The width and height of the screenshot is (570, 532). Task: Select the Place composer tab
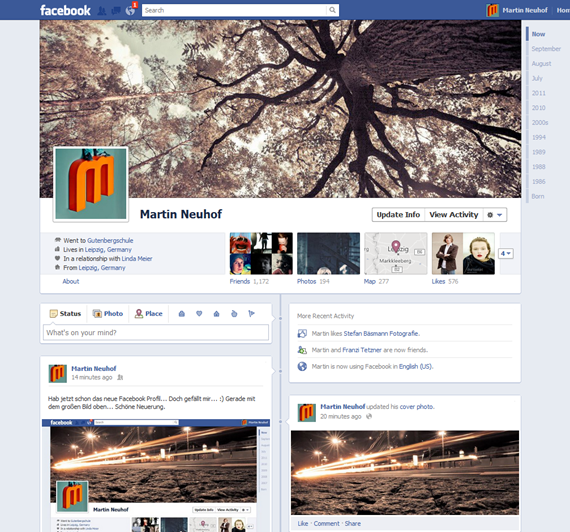(149, 313)
